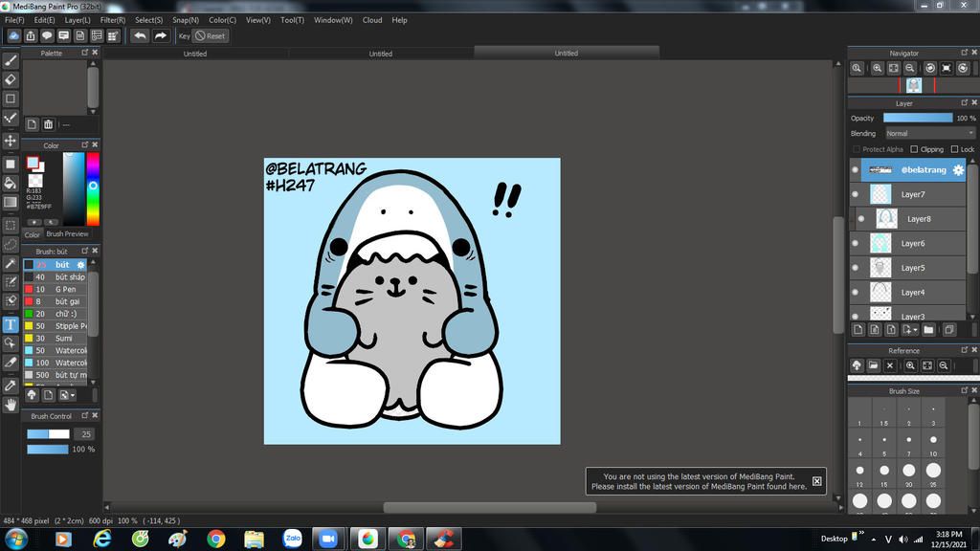Select the Shape rectangle tool
This screenshot has height=551, width=980.
(10, 99)
